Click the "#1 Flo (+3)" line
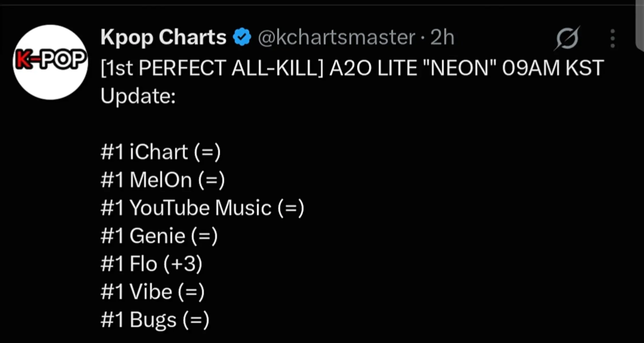 click(x=151, y=264)
